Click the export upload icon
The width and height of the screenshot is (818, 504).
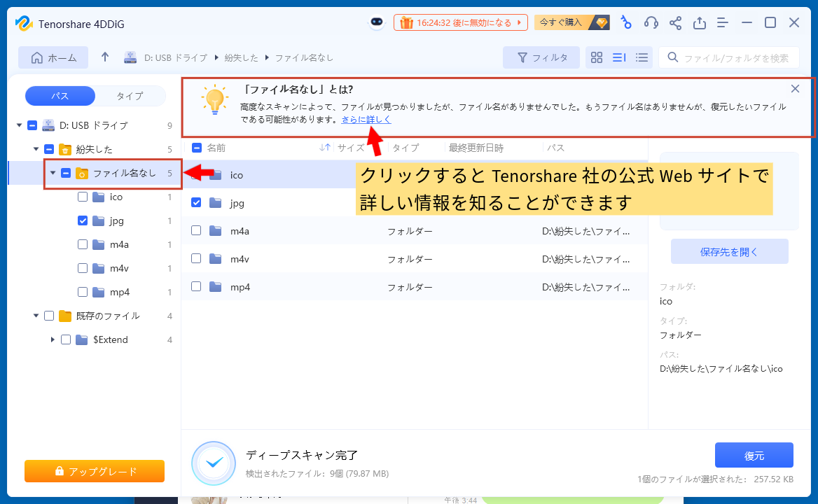[700, 22]
